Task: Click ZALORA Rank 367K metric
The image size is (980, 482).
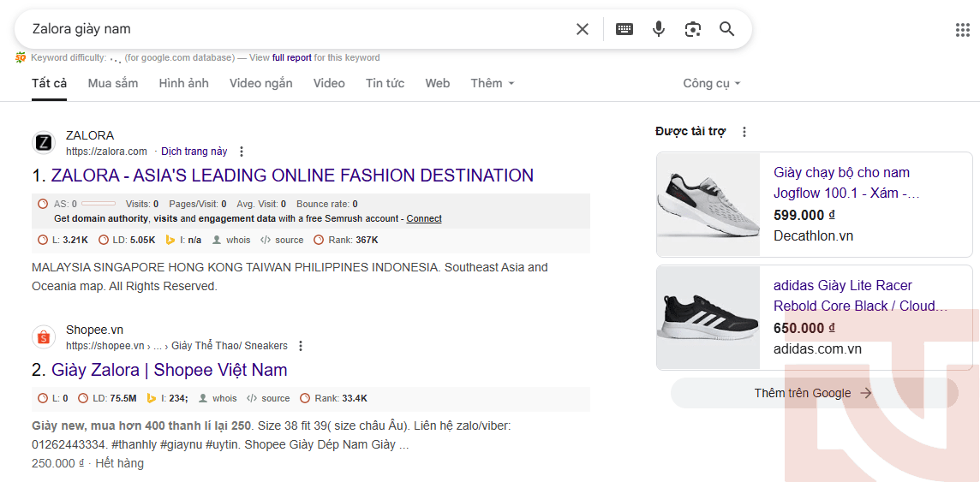Action: pos(345,240)
